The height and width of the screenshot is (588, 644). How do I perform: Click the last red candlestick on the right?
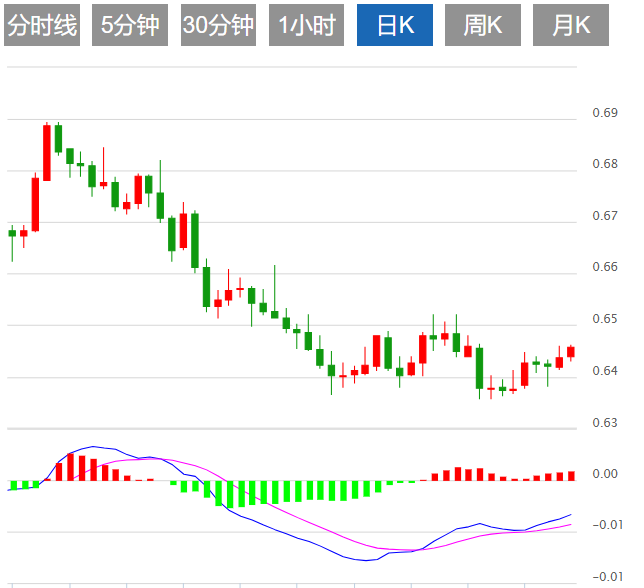pos(571,352)
